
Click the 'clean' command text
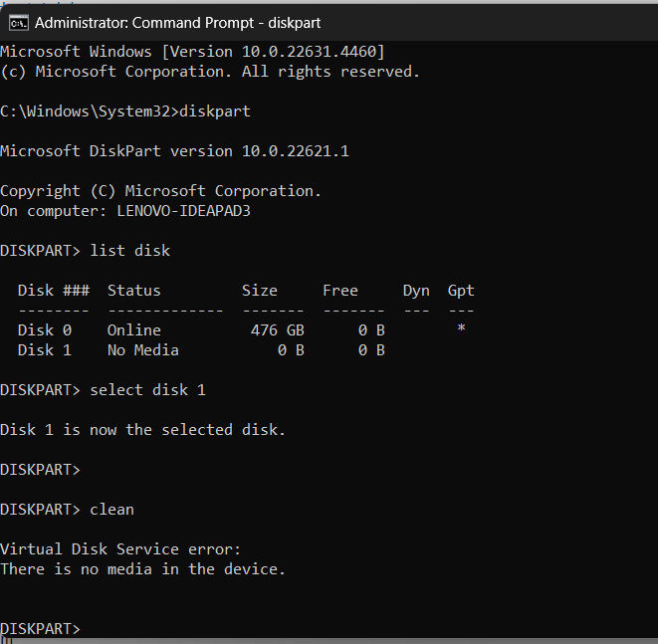click(x=112, y=510)
